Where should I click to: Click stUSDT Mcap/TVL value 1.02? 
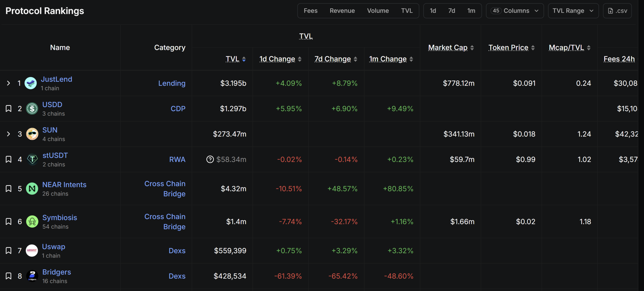point(584,159)
